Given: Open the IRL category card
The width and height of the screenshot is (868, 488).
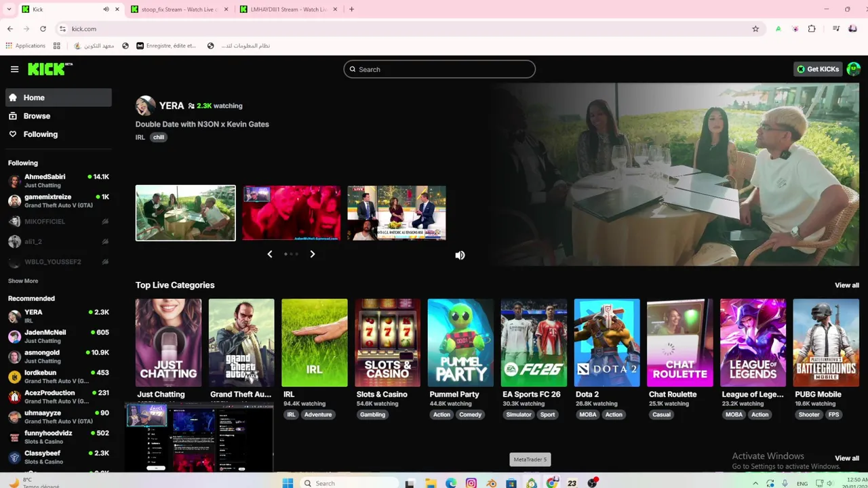Looking at the screenshot, I should point(315,343).
